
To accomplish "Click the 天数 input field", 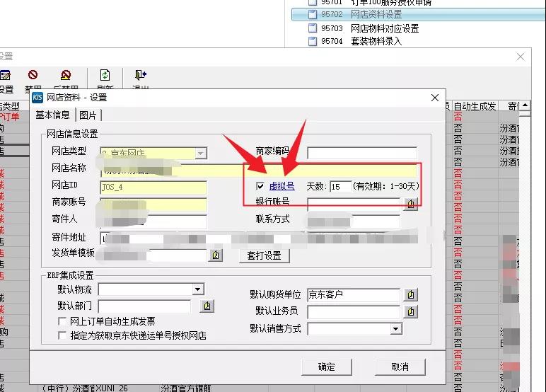I will (x=340, y=186).
